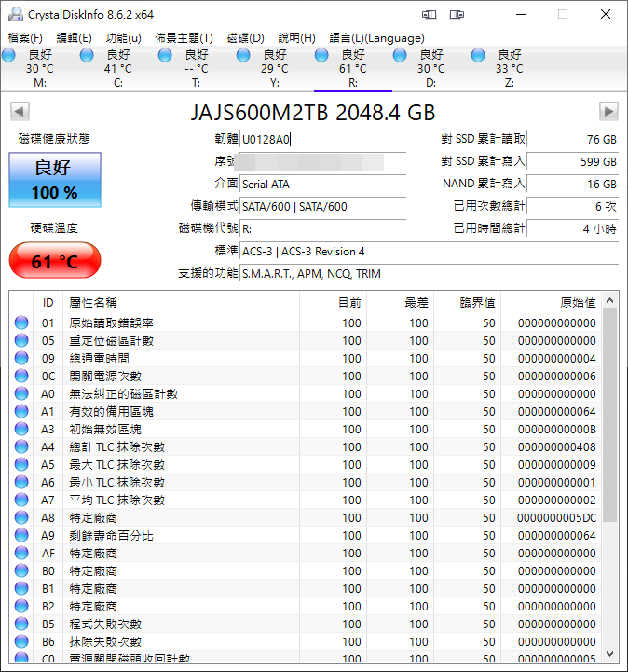
Task: Click the 6 次 power-on count value
Action: pyautogui.click(x=573, y=207)
